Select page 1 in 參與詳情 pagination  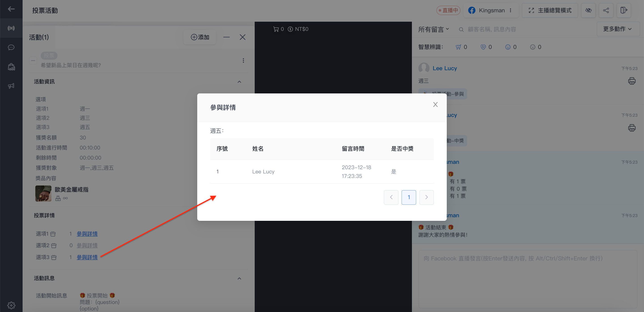(x=409, y=197)
